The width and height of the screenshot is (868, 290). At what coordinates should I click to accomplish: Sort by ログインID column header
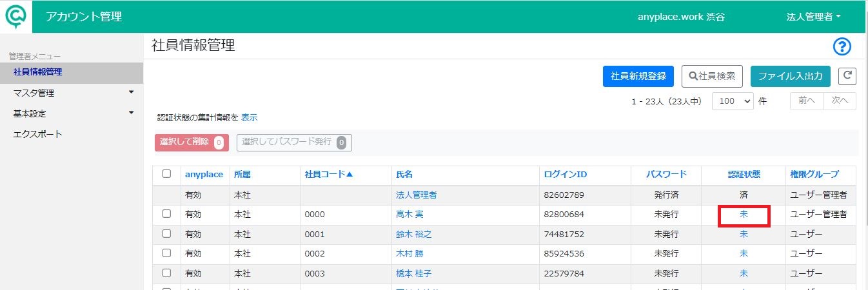coord(566,174)
